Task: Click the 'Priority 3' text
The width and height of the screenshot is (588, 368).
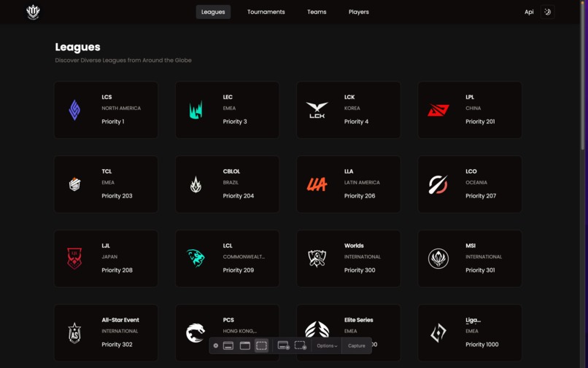Action: (x=235, y=122)
